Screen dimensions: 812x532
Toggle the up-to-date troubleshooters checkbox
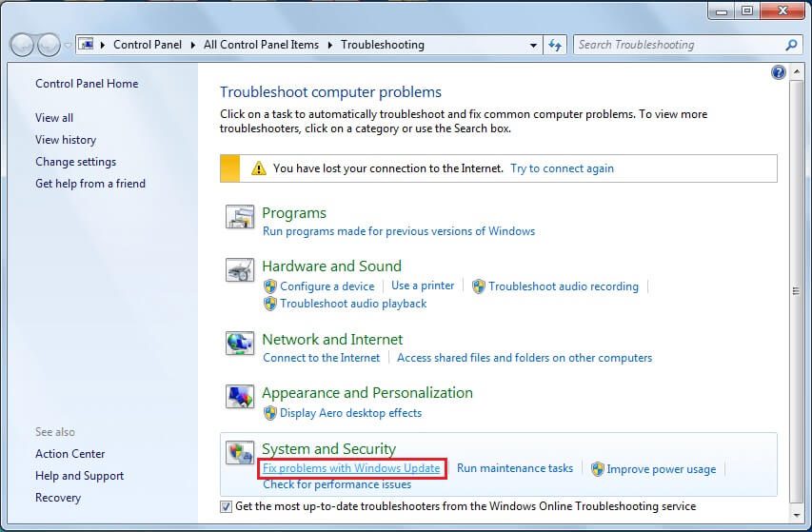point(226,506)
